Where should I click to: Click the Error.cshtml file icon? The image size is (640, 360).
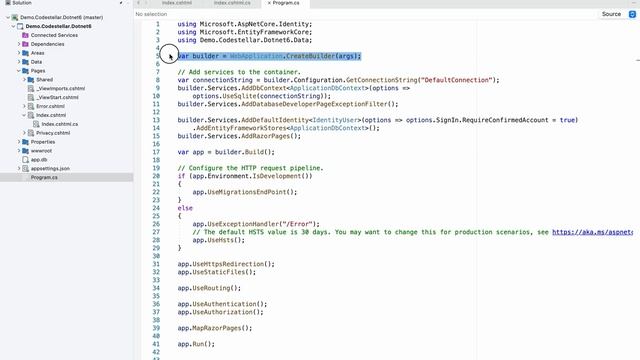[x=31, y=106]
